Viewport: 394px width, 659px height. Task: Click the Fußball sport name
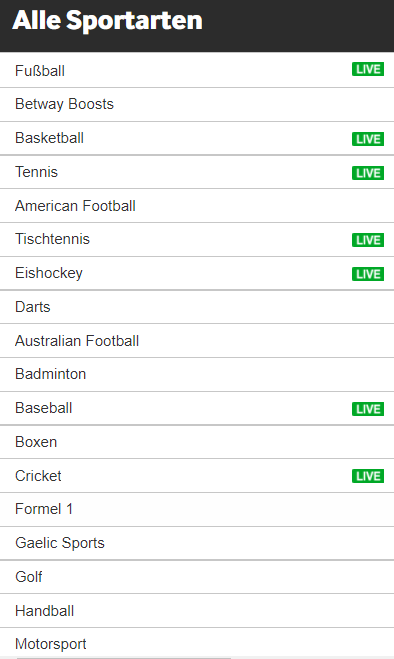click(x=40, y=71)
